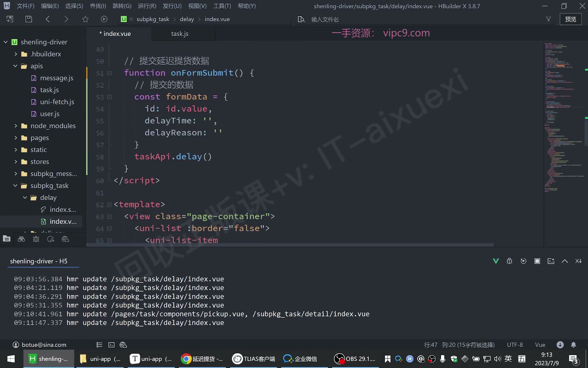This screenshot has width=588, height=368.
Task: Click the botue@sina.com account label
Action: pos(44,345)
